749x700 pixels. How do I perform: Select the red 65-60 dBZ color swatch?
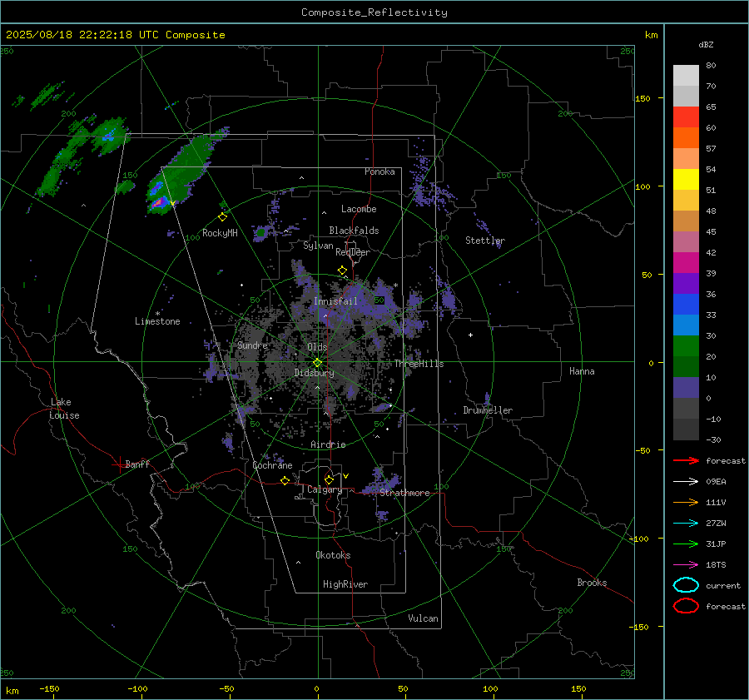tap(686, 117)
